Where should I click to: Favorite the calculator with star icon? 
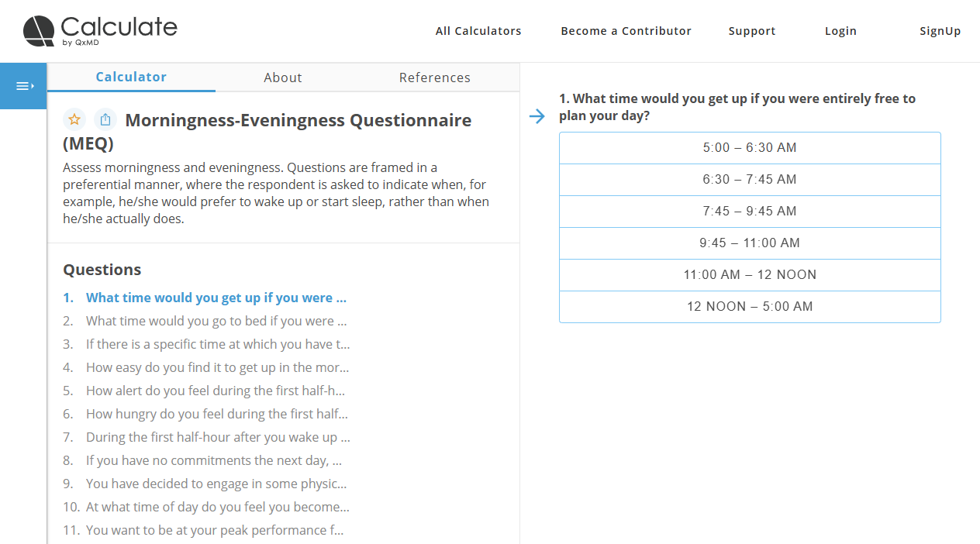[x=74, y=119]
